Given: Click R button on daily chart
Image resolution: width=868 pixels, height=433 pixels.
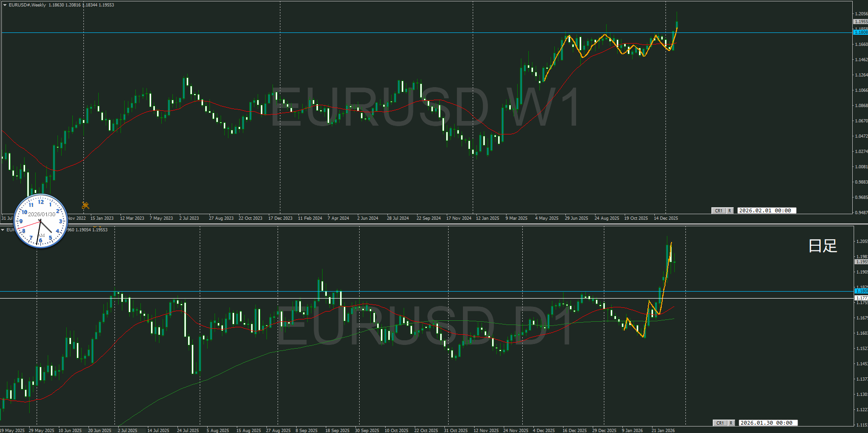Looking at the screenshot, I should (731, 423).
